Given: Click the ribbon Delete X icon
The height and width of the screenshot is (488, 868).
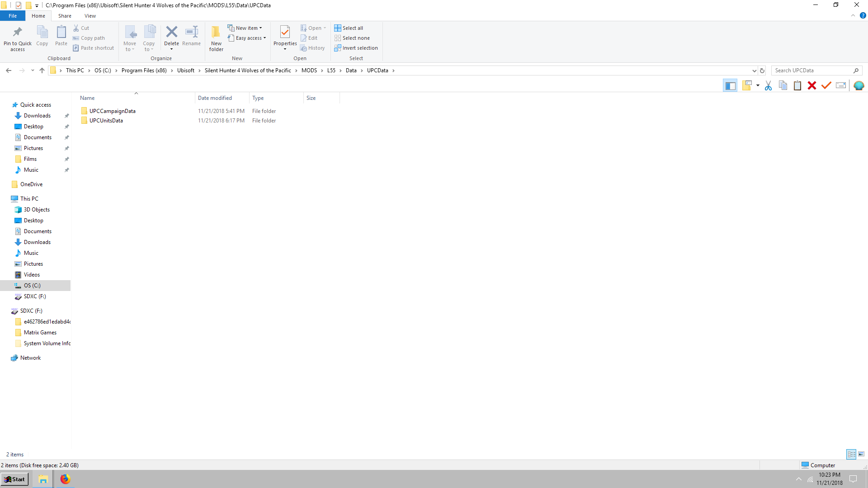Looking at the screenshot, I should click(x=171, y=32).
